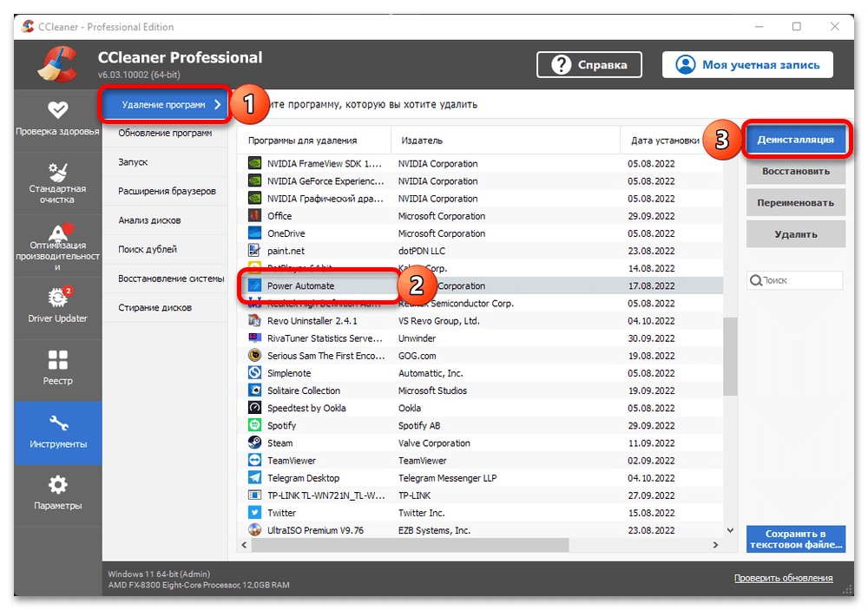
Task: Click the Speedtest by Ookla icon
Action: pyautogui.click(x=254, y=408)
